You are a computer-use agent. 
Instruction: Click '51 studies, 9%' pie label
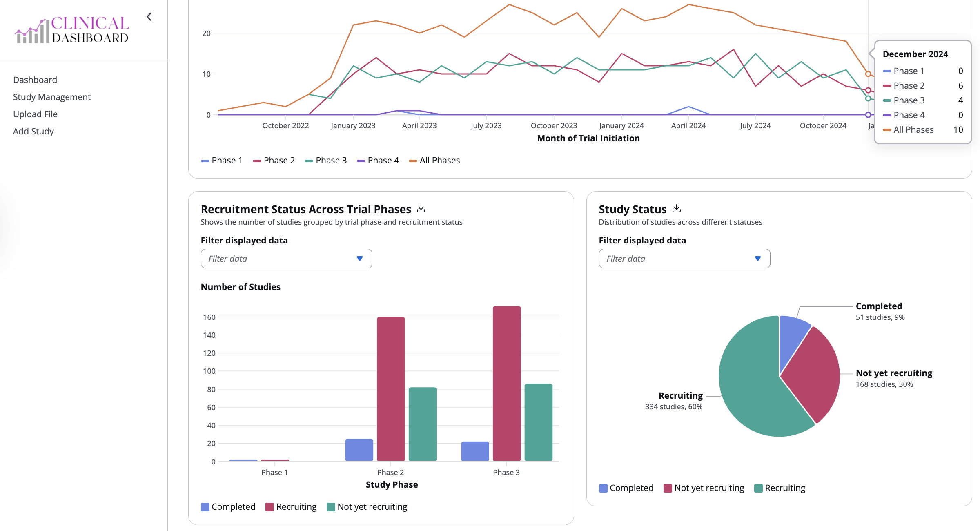point(880,317)
